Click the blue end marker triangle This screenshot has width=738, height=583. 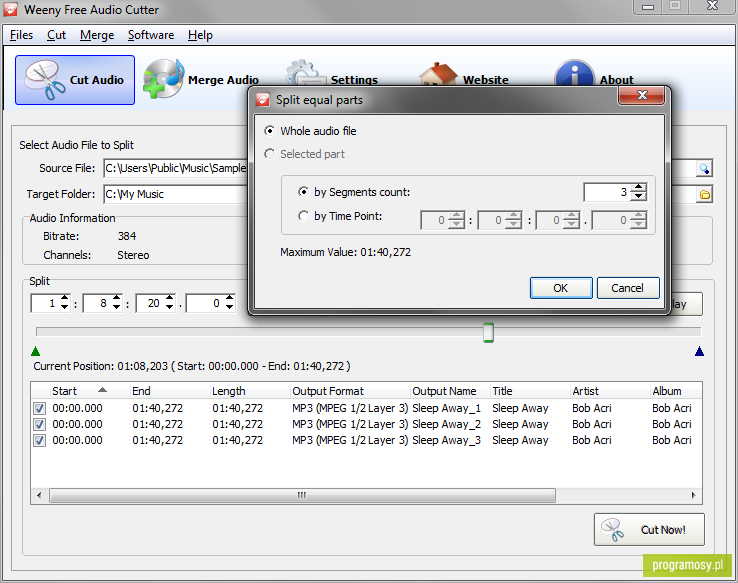[699, 351]
